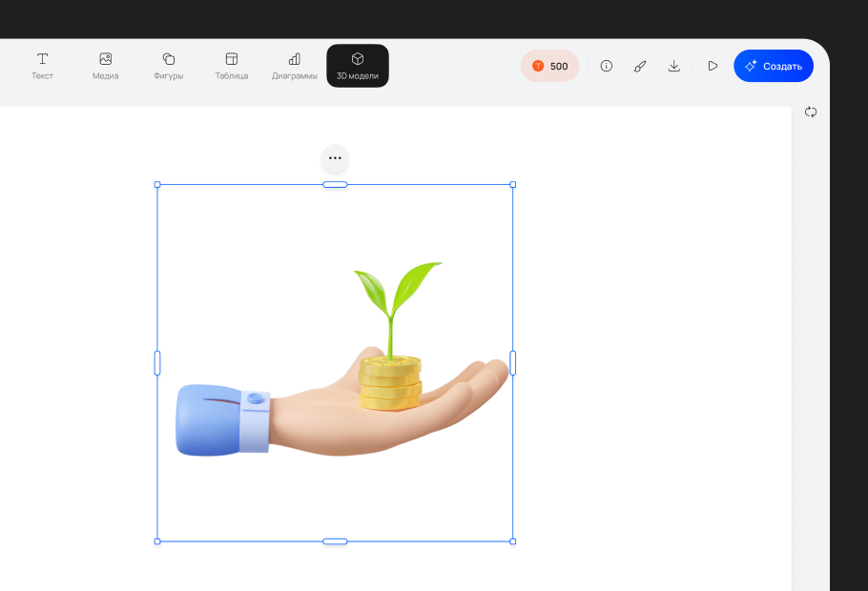Click the 500 token balance badge
Screen dimensions: 868x591
coord(549,66)
